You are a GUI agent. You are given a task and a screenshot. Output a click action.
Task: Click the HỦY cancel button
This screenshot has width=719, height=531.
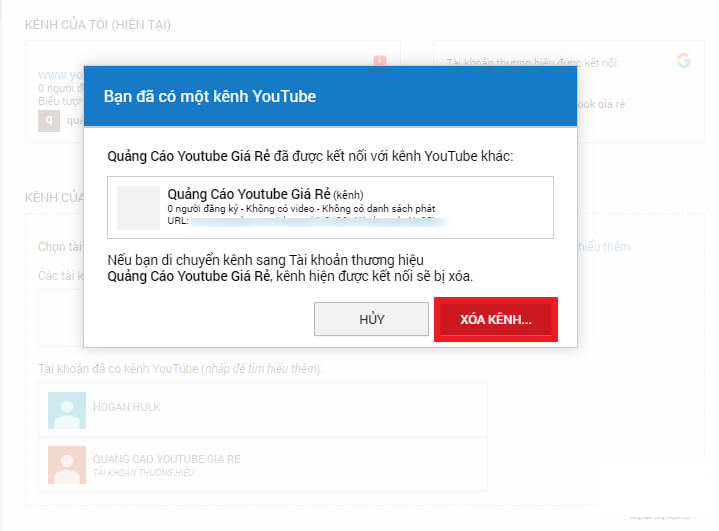[x=371, y=319]
